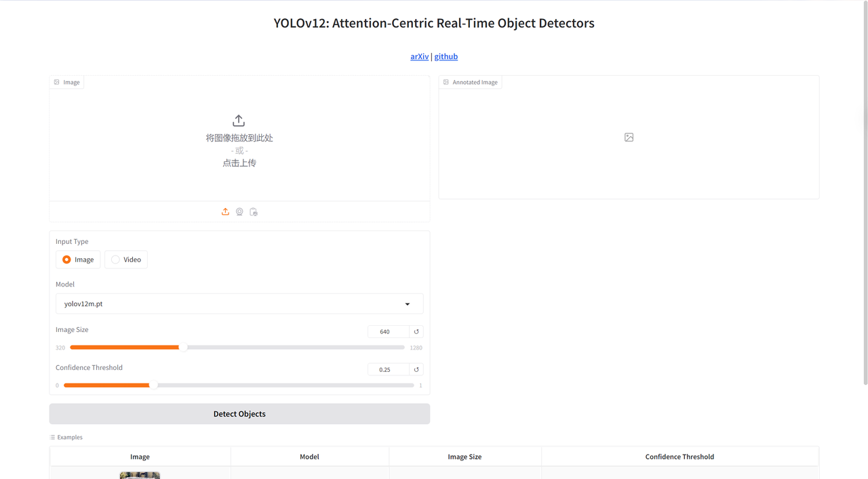The image size is (868, 479).
Task: Select the upload source icon below image area
Action: tap(225, 212)
